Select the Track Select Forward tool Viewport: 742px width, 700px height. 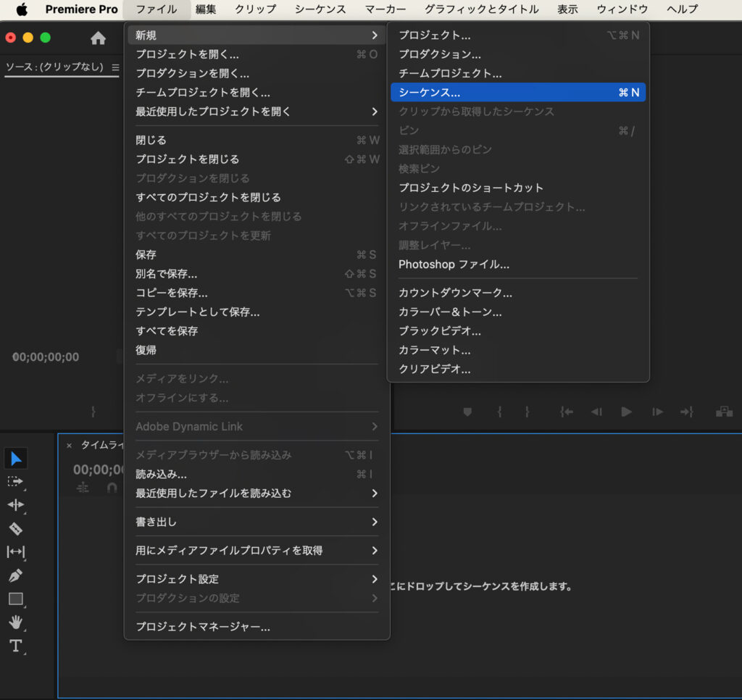(x=16, y=481)
